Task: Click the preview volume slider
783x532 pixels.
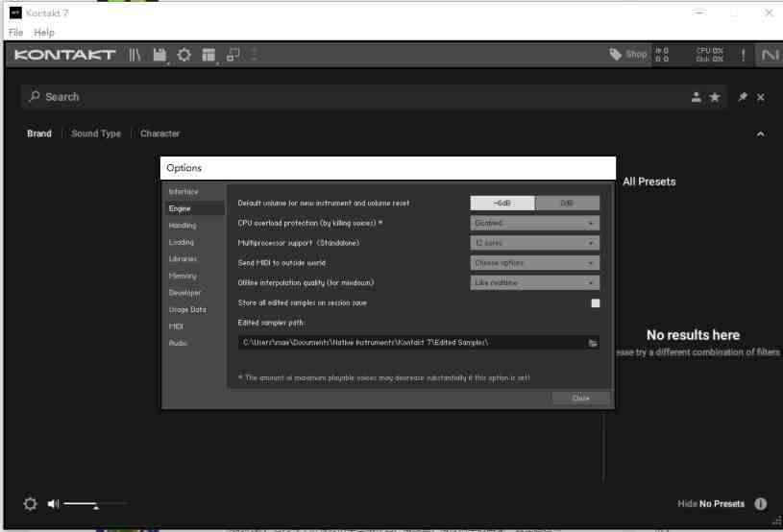Action: (x=94, y=504)
